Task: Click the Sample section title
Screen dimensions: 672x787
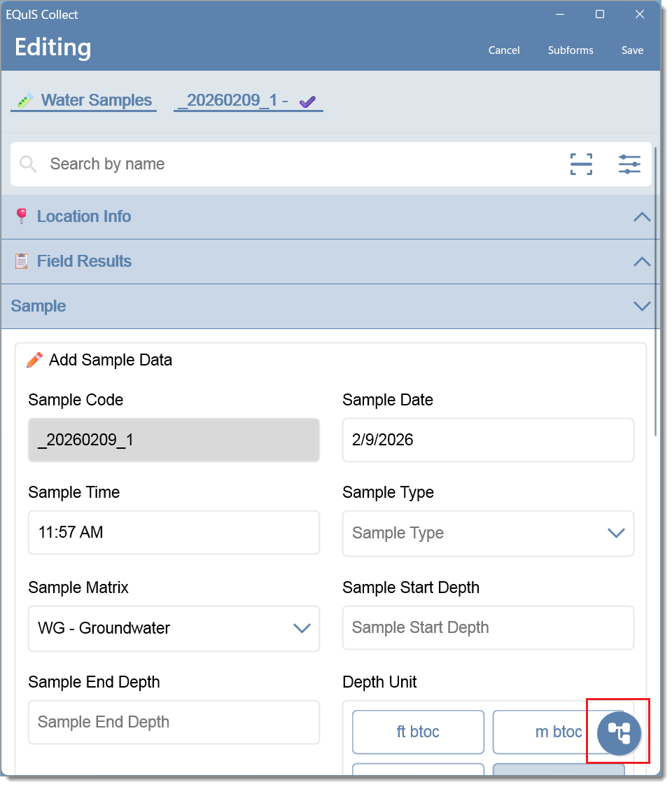Action: coord(38,306)
